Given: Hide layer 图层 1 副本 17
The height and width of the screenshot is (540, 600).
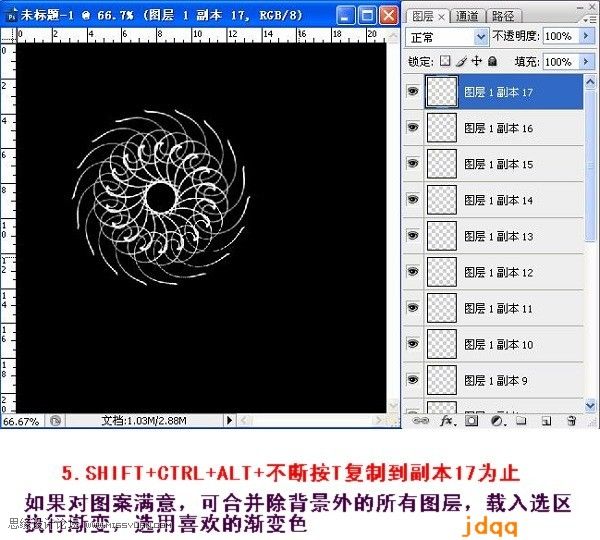Looking at the screenshot, I should coord(412,91).
